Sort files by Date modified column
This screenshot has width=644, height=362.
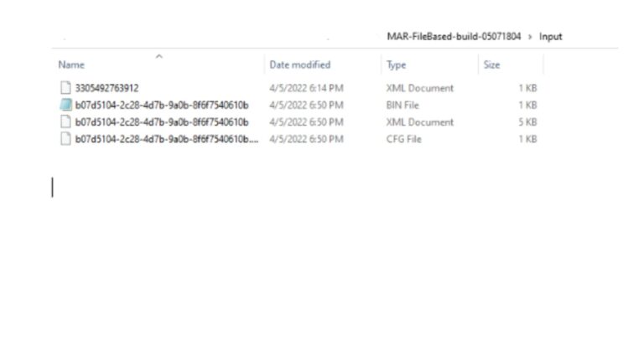coord(299,65)
